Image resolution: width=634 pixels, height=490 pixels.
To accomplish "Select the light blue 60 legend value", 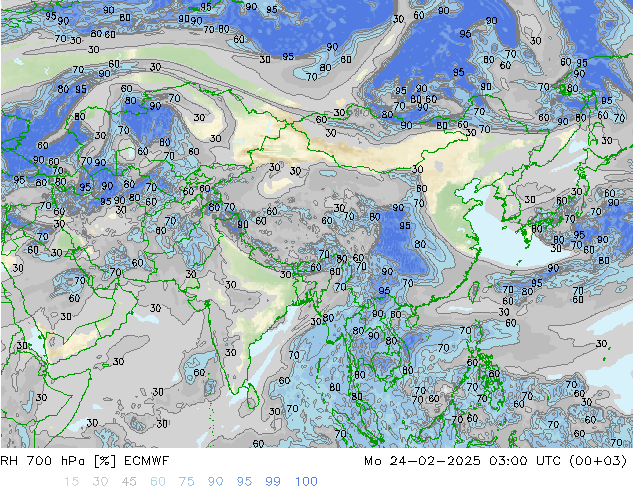I will coord(158,481).
